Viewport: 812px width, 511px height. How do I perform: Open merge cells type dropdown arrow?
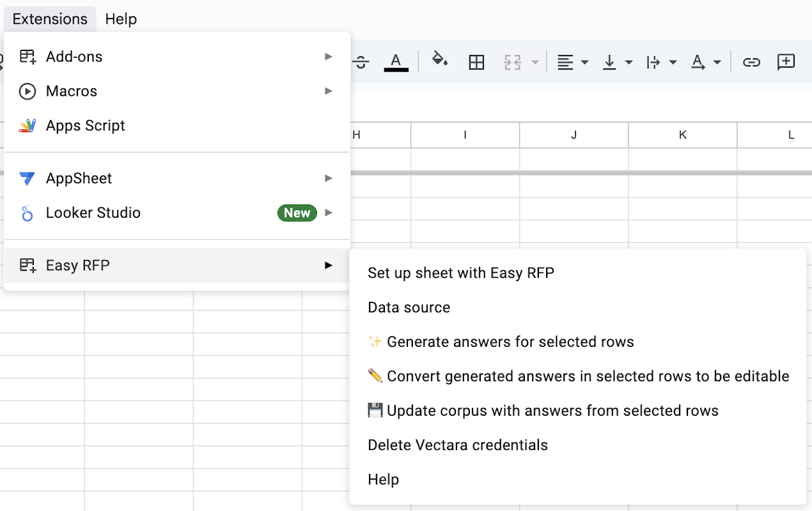tap(535, 62)
